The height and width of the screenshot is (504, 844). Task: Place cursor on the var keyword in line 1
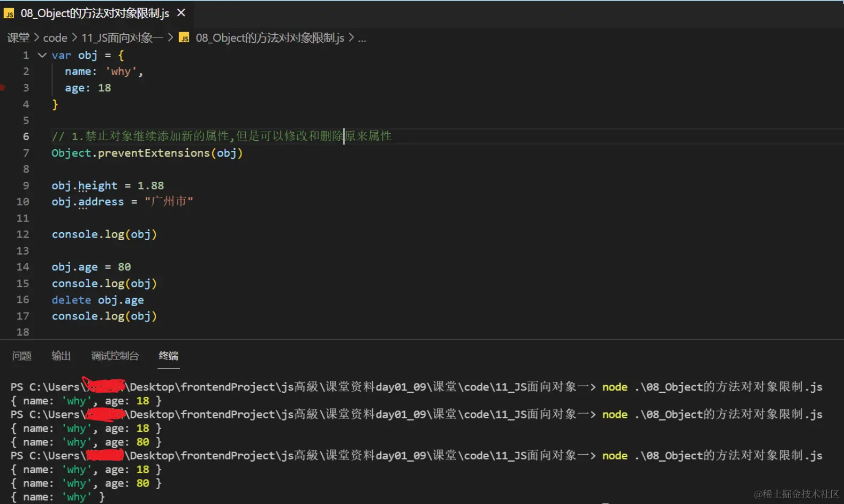tap(61, 55)
